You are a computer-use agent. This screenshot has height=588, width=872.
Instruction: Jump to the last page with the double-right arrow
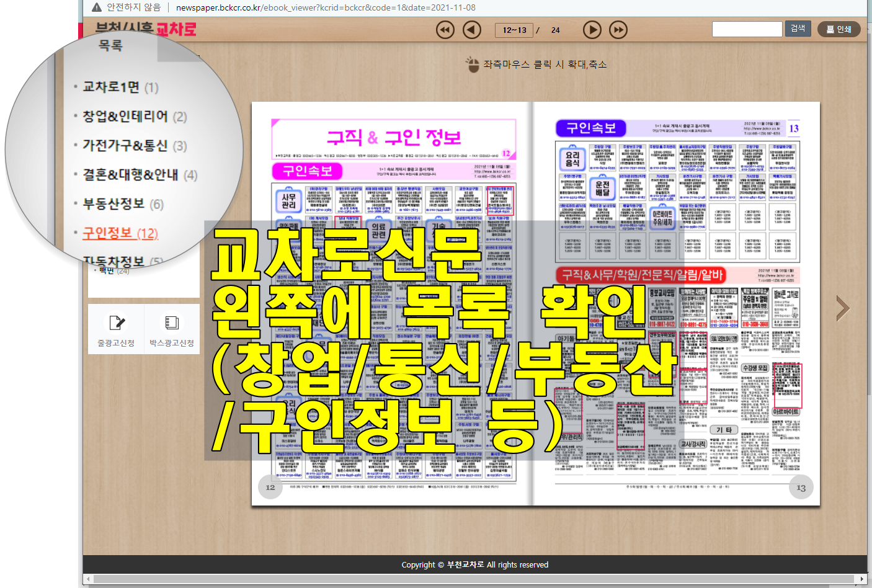(618, 30)
